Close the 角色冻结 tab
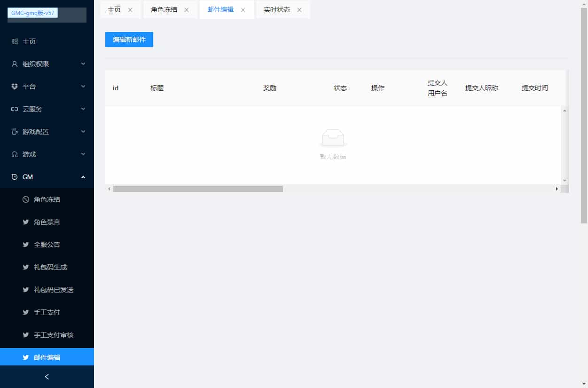588x388 pixels. 187,10
